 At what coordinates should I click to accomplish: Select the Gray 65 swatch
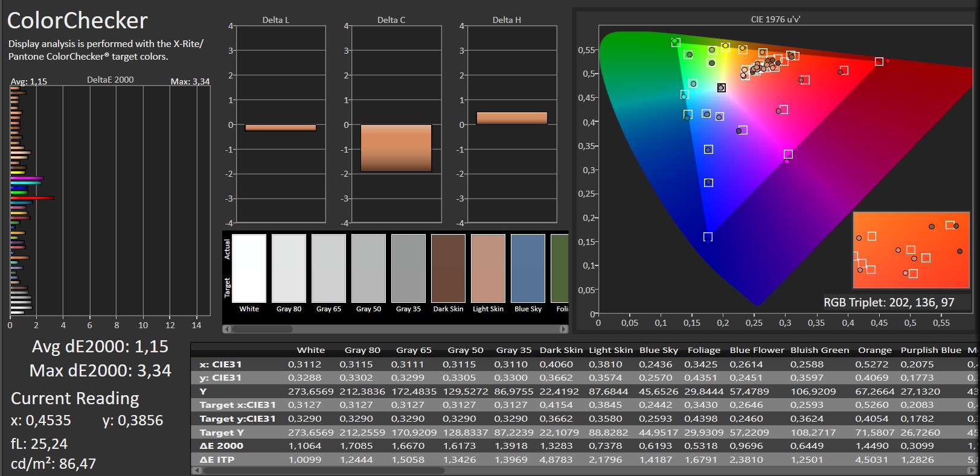(x=328, y=268)
